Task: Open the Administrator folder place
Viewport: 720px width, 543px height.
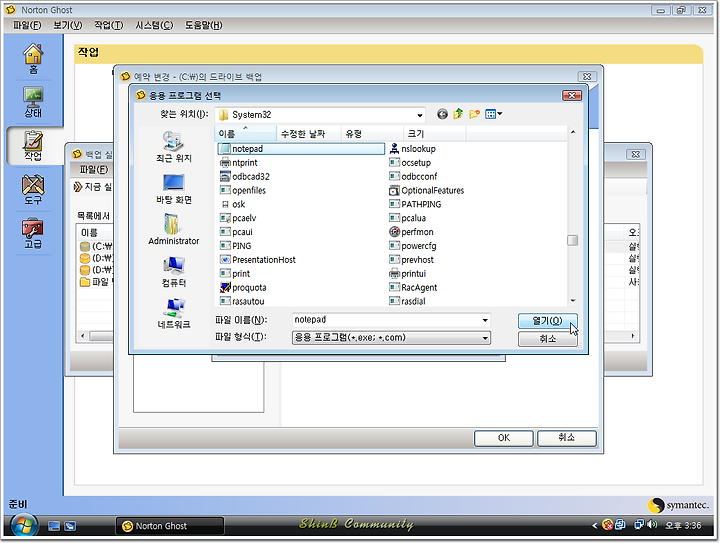Action: 174,230
